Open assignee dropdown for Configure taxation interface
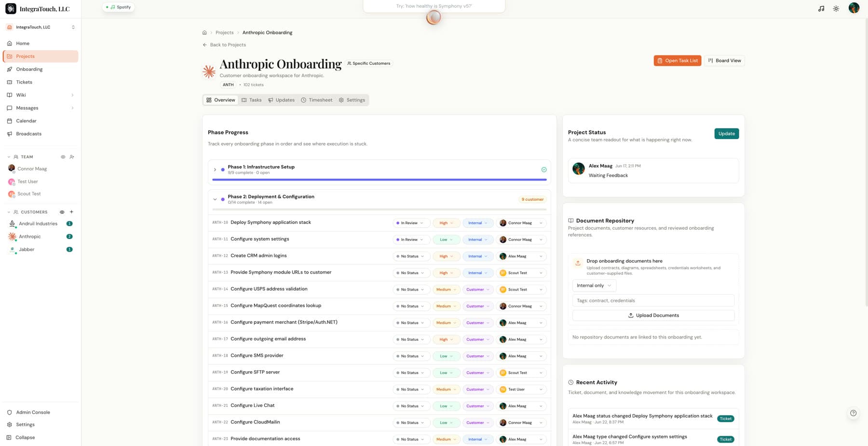 coord(521,390)
